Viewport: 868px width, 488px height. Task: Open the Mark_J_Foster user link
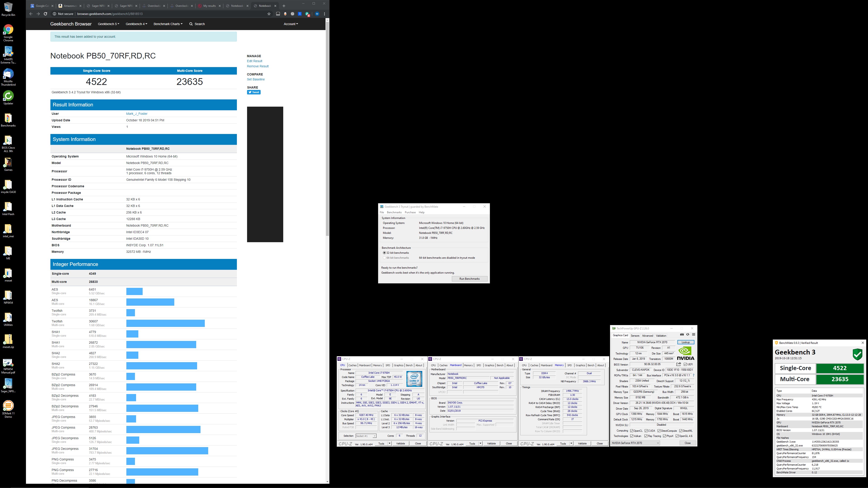click(x=137, y=113)
